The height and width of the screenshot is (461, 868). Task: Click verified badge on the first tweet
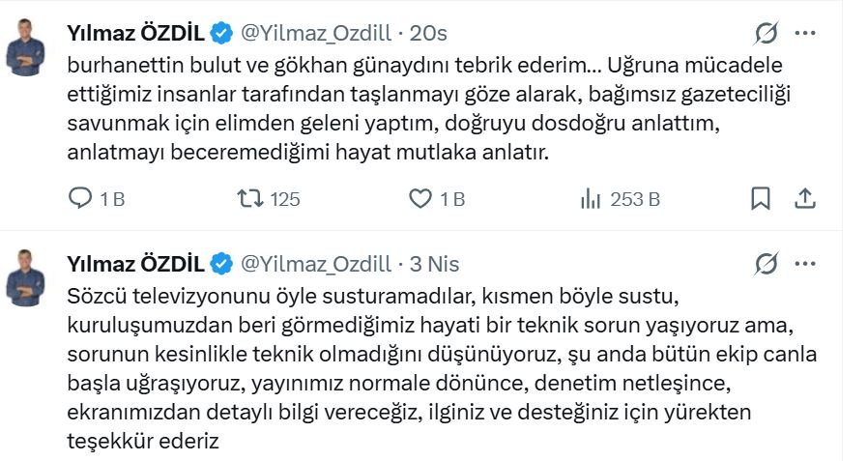(x=221, y=34)
